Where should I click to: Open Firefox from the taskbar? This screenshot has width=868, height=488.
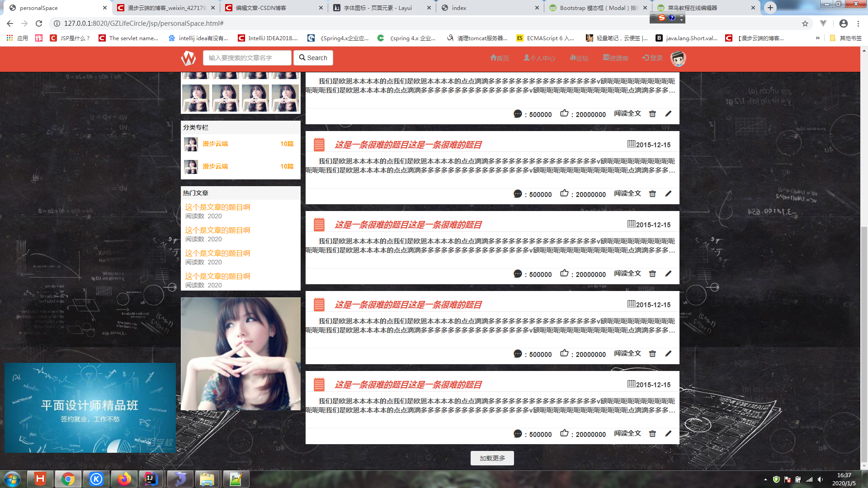point(124,479)
